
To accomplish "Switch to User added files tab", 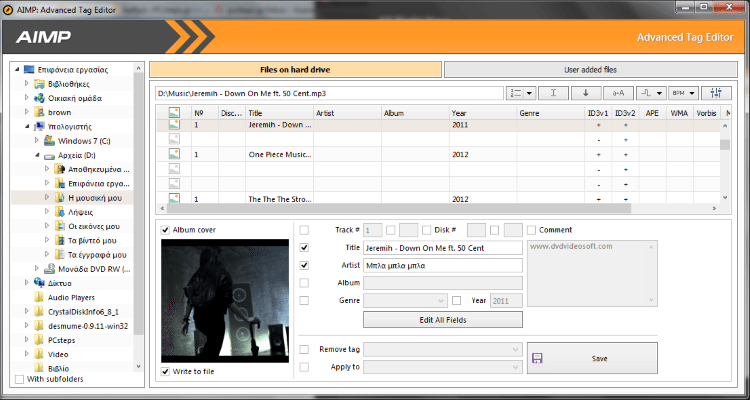I will 590,70.
